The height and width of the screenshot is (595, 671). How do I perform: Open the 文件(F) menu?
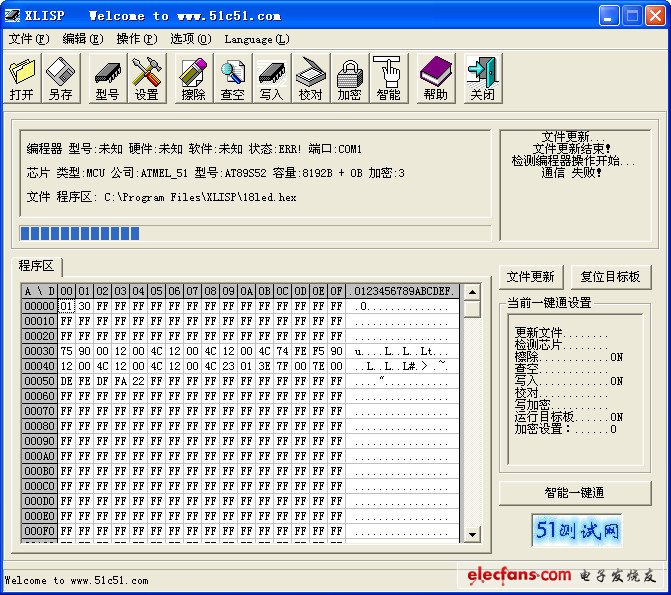pyautogui.click(x=28, y=39)
